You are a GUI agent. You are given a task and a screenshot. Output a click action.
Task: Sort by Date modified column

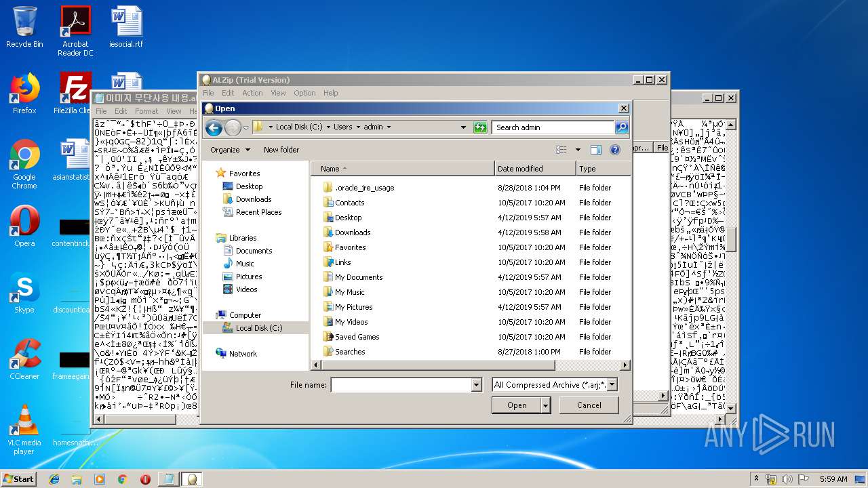pos(535,169)
